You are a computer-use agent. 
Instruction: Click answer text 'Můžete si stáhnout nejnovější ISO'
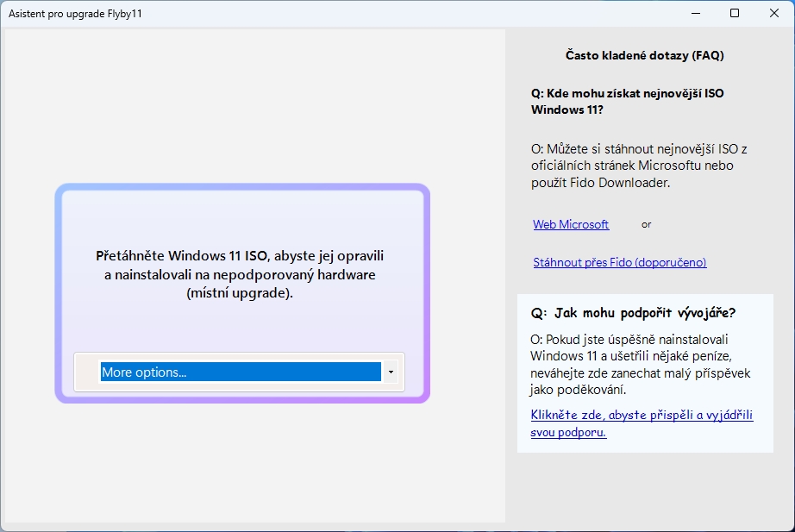click(x=639, y=166)
